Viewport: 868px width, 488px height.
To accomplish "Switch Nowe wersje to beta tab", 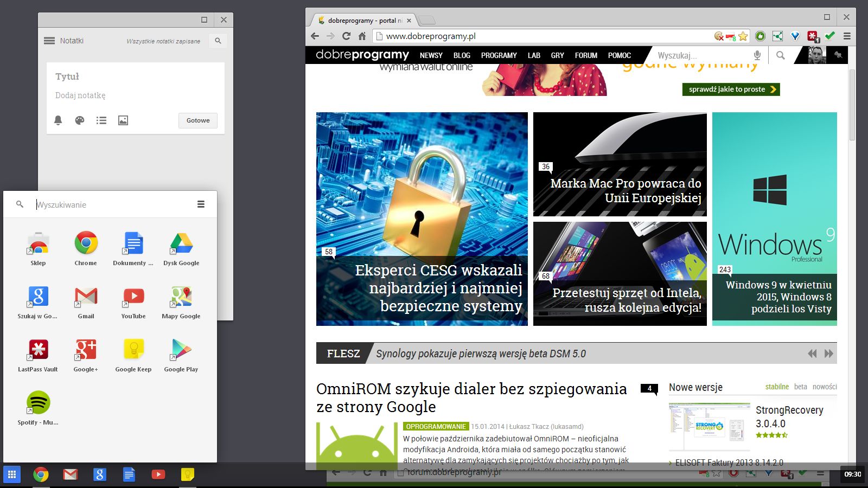I will click(800, 387).
